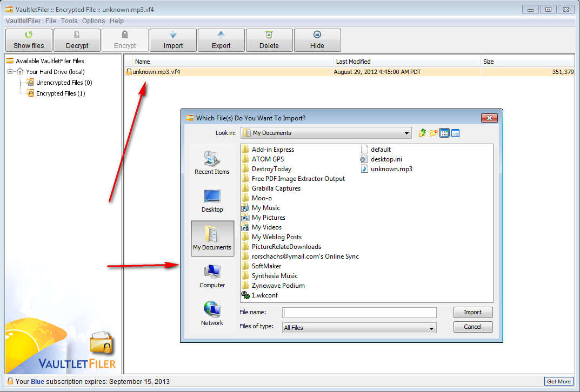Click the Decrypt toolbar button
The height and width of the screenshot is (392, 580).
click(x=77, y=40)
